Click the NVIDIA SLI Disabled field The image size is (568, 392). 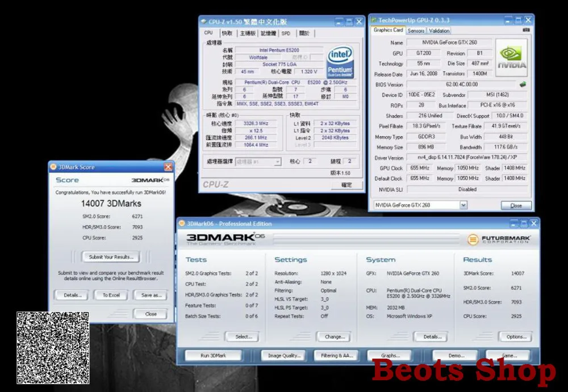(467, 189)
